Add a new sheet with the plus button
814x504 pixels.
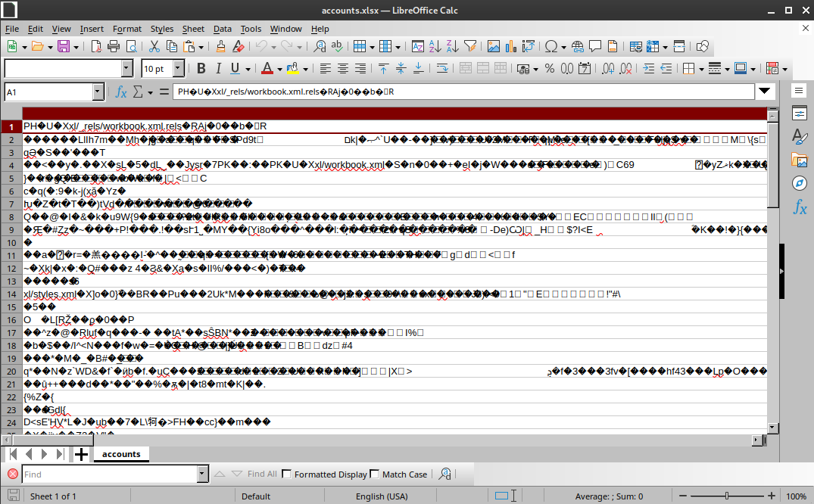pyautogui.click(x=81, y=454)
